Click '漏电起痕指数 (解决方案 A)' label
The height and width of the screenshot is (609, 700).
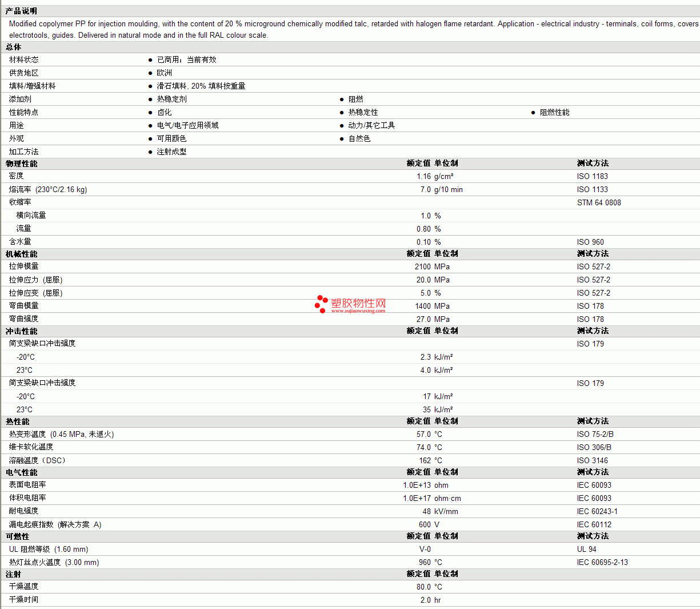55,524
